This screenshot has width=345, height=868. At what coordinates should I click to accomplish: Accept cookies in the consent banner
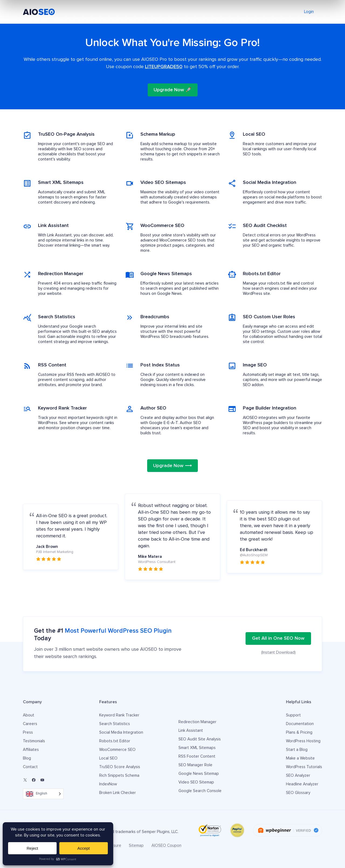tap(83, 848)
